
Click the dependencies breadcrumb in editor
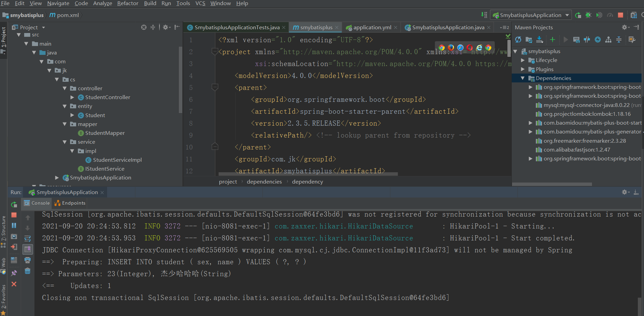coord(264,182)
